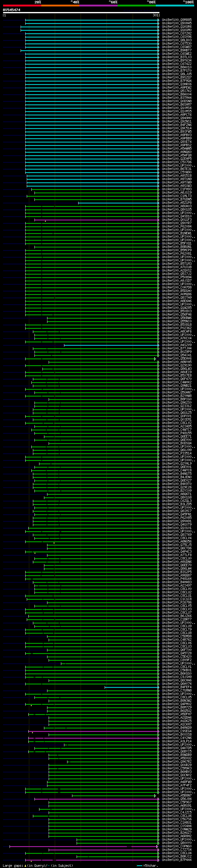The image size is (197, 868).
Task: Select the UniRef100_Q9C514 label
Action: pos(176,128)
